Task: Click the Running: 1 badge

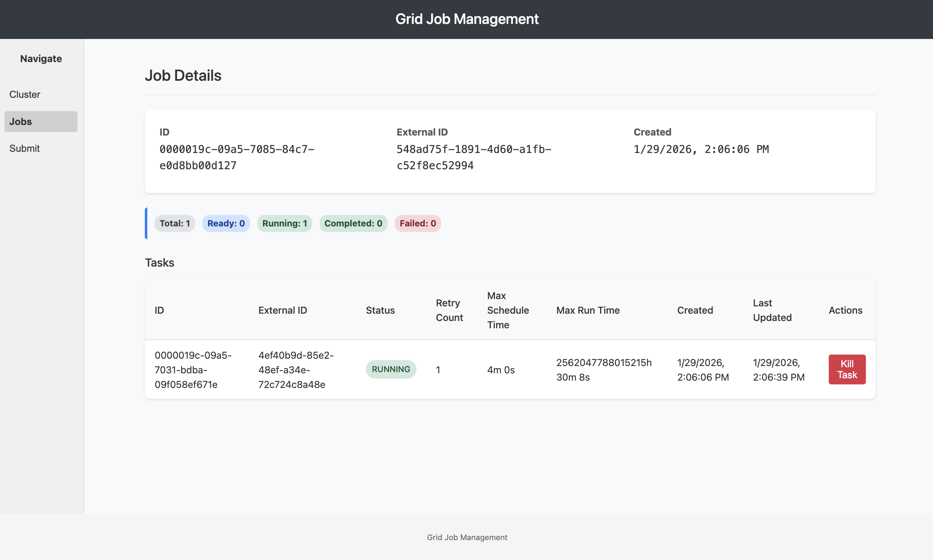Action: (x=284, y=224)
